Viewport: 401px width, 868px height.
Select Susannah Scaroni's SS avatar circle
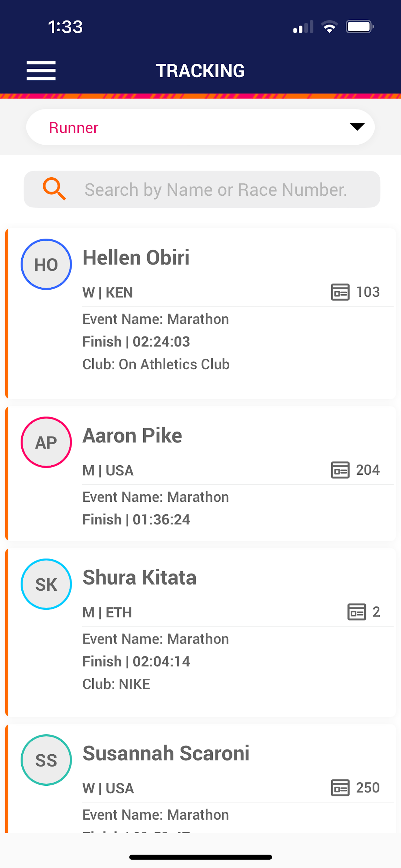coord(46,760)
